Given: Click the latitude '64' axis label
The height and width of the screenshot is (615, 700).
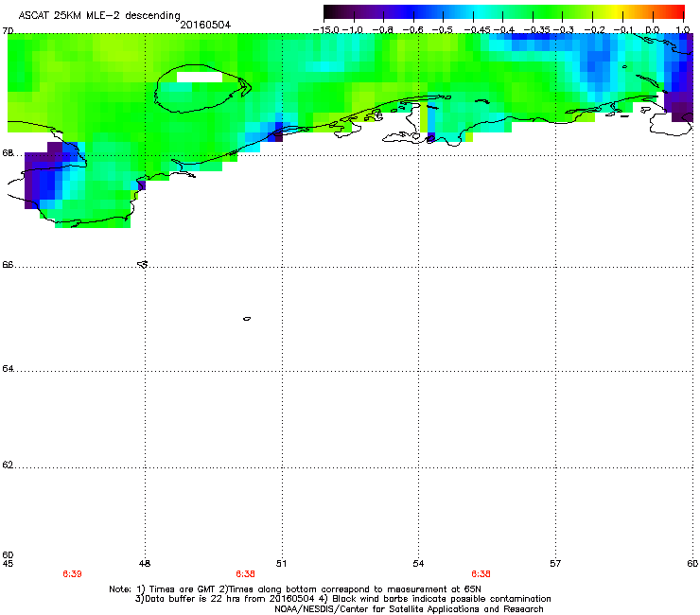Looking at the screenshot, I should tap(8, 368).
